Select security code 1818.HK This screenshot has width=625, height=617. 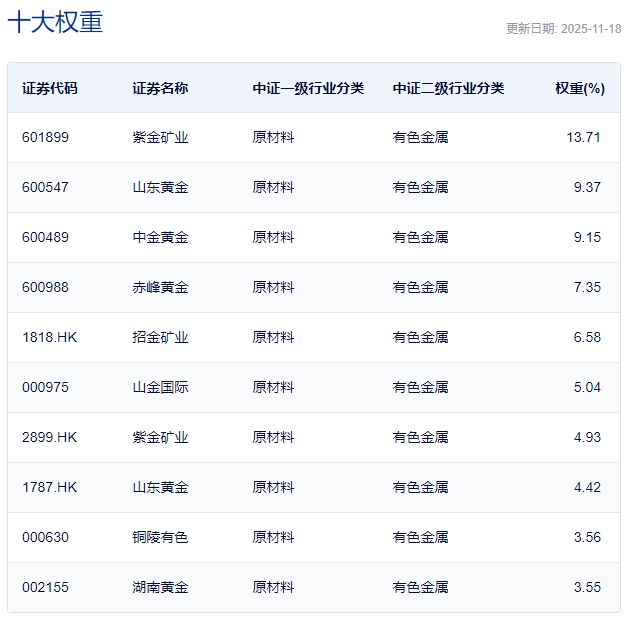point(49,337)
